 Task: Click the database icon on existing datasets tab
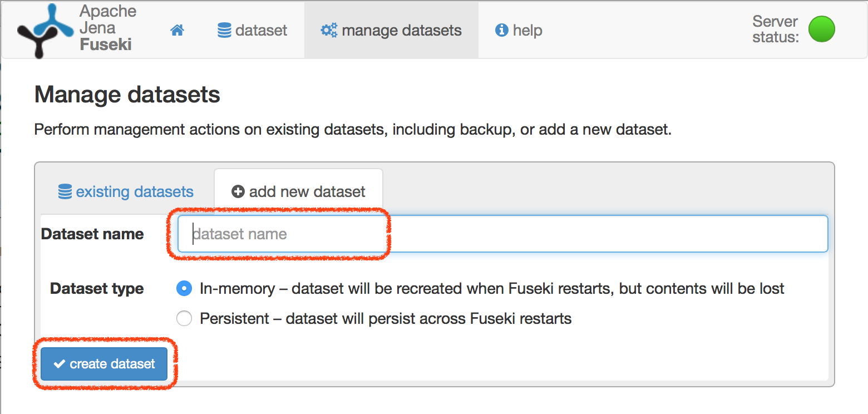[x=66, y=191]
